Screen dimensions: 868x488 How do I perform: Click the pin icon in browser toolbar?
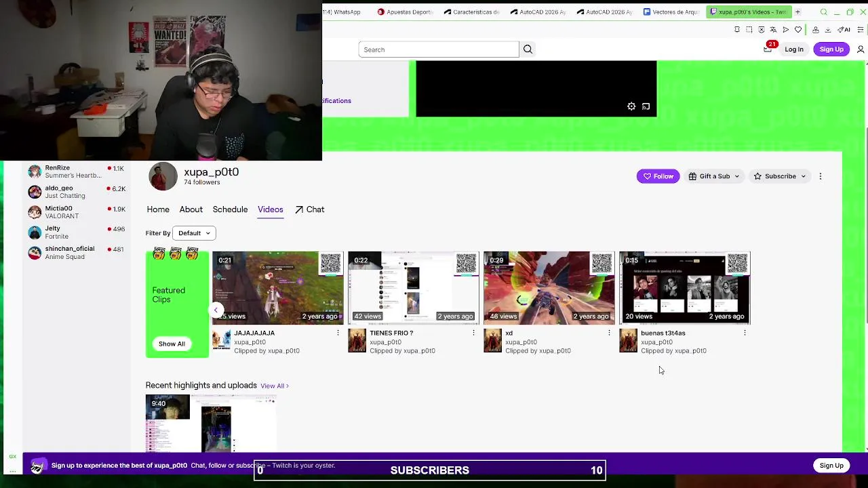coord(737,30)
